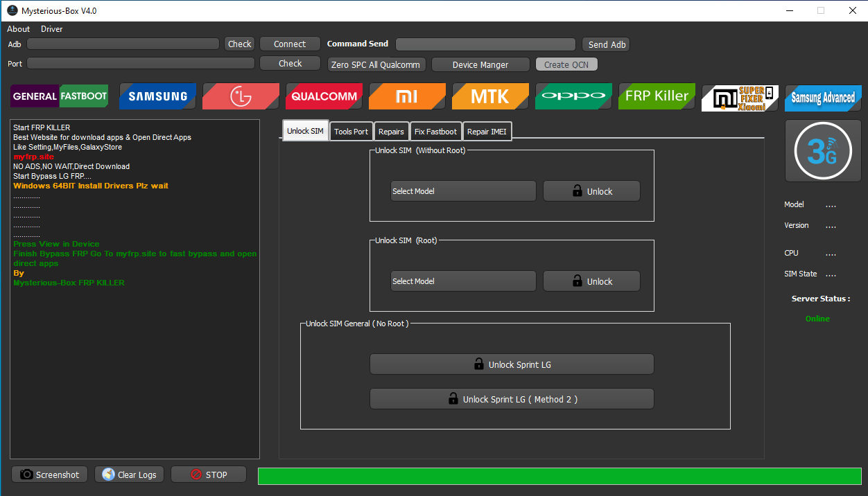Open the Select Model dropdown without root
The height and width of the screenshot is (496, 868).
463,191
